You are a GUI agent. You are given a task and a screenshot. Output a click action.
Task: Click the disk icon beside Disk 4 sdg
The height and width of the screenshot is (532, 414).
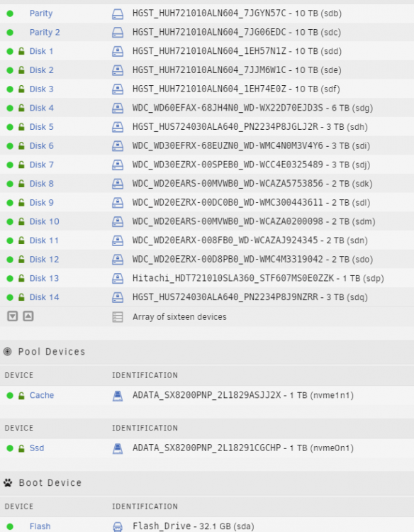coord(118,109)
